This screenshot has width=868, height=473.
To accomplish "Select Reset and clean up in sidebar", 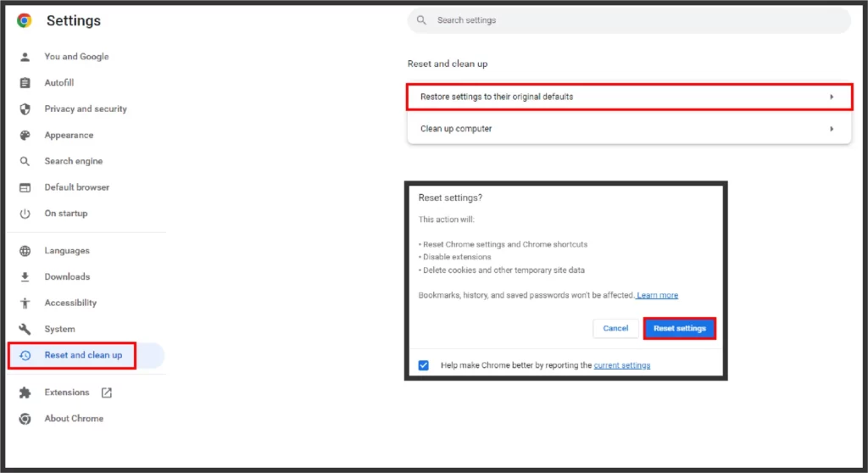I will tap(86, 355).
